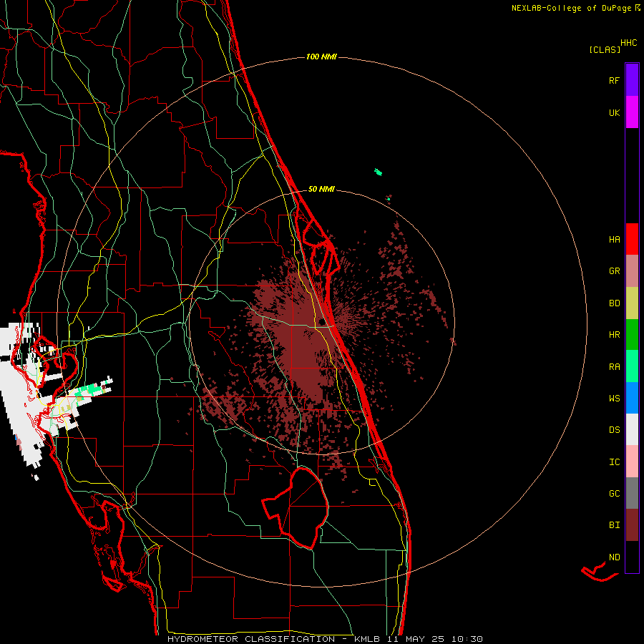Click the WS legend label
The width and height of the screenshot is (644, 644).
(614, 399)
